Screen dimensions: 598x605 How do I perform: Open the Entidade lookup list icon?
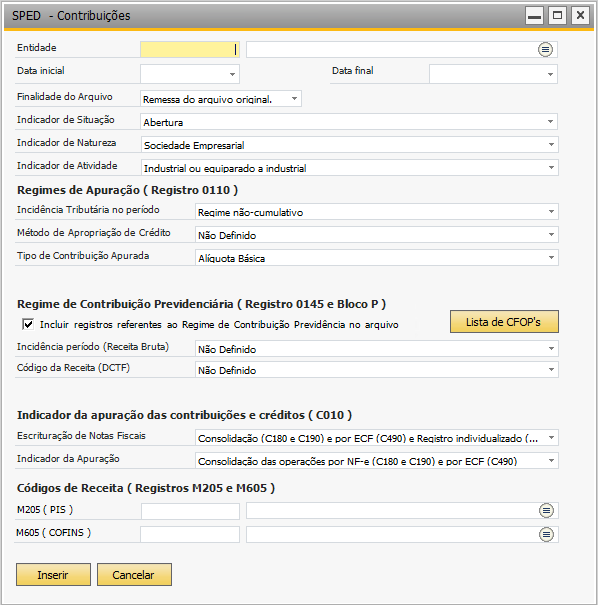click(x=545, y=49)
